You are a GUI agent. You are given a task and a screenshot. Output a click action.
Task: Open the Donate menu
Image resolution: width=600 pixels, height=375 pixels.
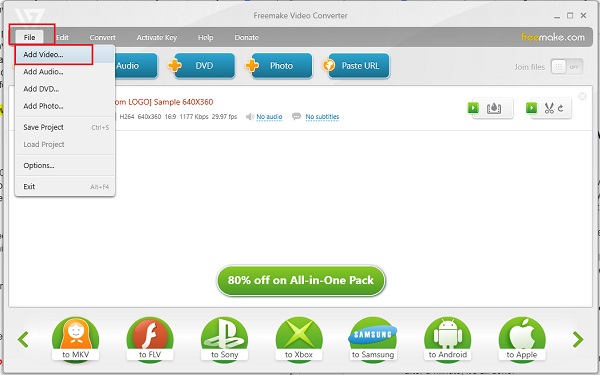pos(246,38)
